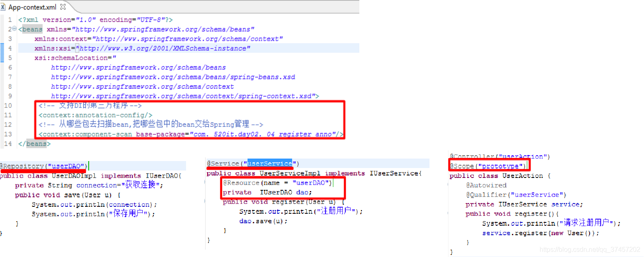The width and height of the screenshot is (644, 257).
Task: Click the @Service annotation above UserServiceImpl
Action: [x=225, y=164]
